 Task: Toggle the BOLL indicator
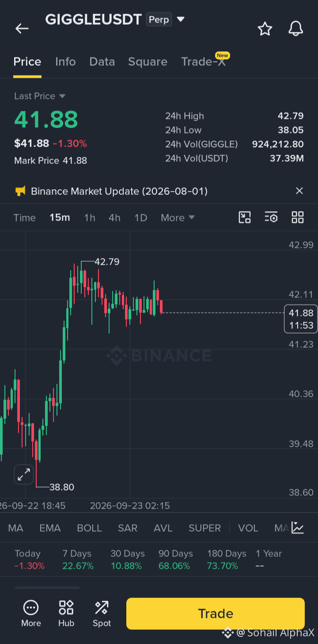point(89,528)
